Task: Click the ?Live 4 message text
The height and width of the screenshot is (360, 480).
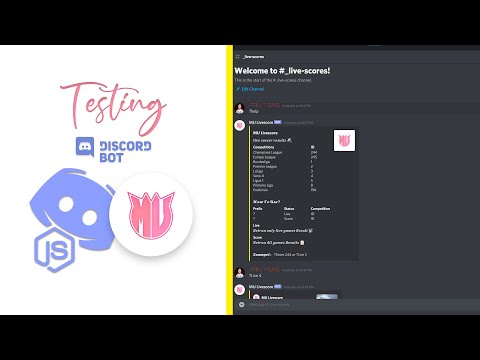Action: [x=255, y=275]
